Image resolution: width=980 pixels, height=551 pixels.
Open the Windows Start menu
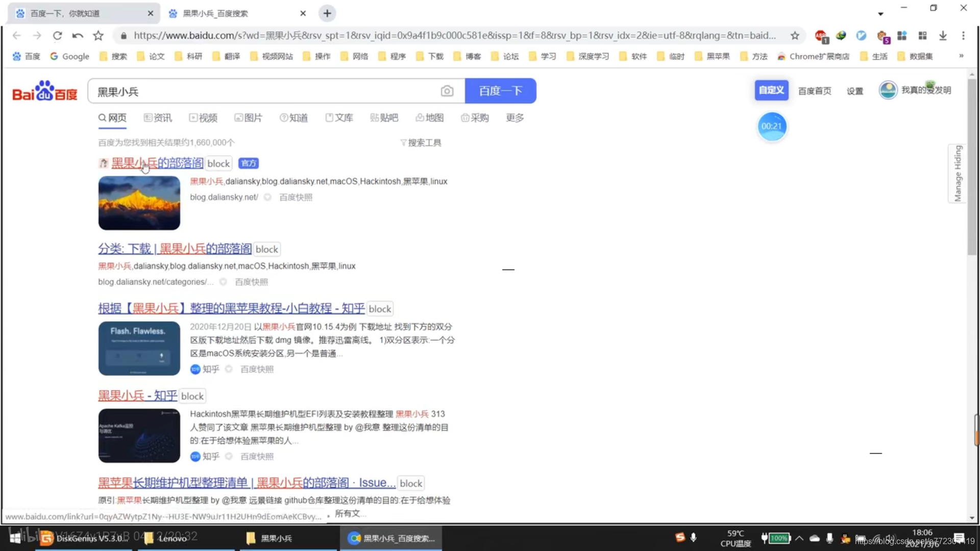(15, 538)
